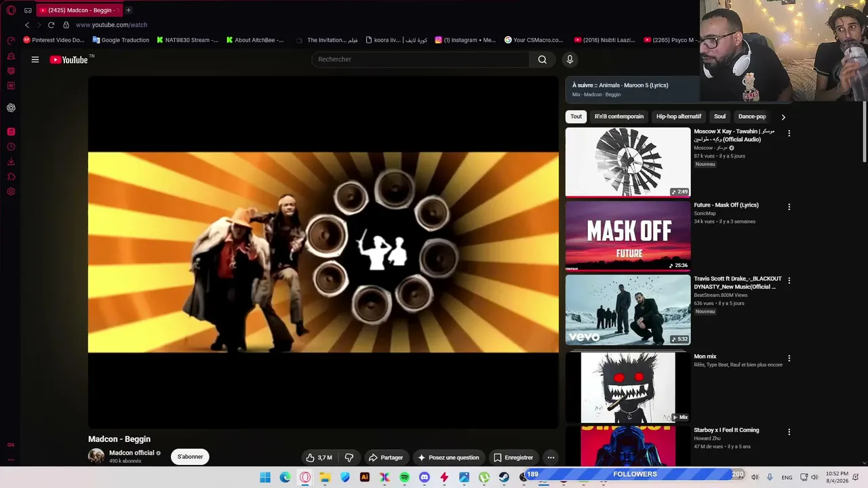The image size is (868, 488).
Task: Open History clock icon in sidebar
Action: click(11, 146)
